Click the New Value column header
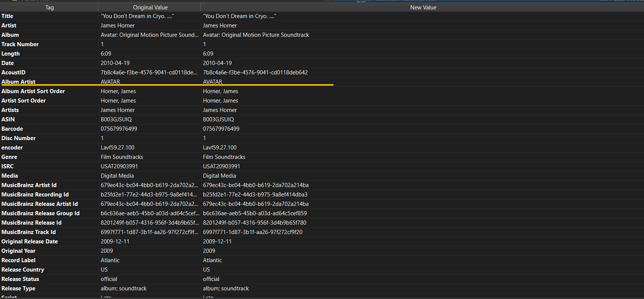The height and width of the screenshot is (299, 644). coord(423,8)
